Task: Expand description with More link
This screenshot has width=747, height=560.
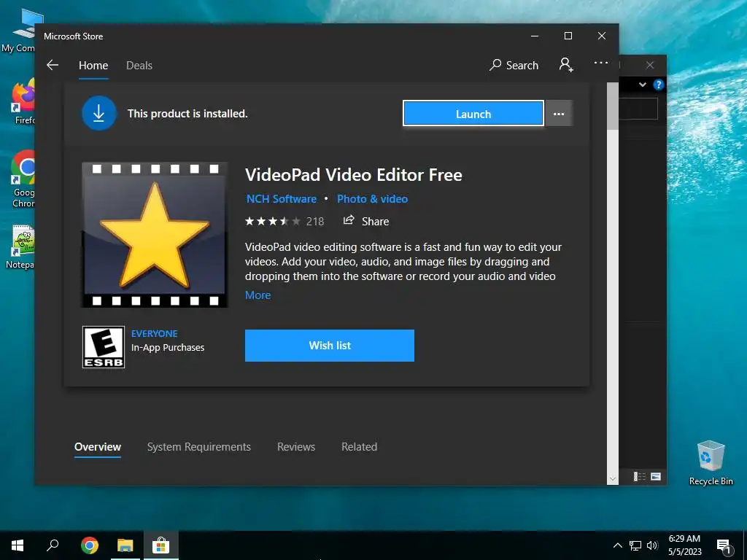Action: [258, 295]
